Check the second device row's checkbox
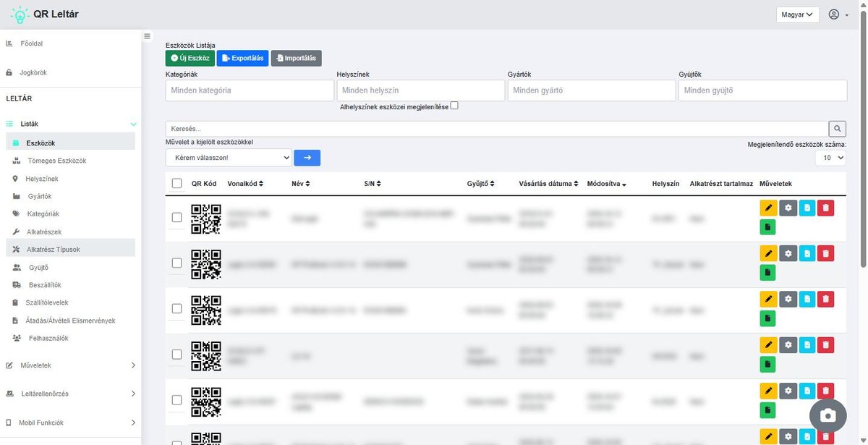 (x=177, y=263)
